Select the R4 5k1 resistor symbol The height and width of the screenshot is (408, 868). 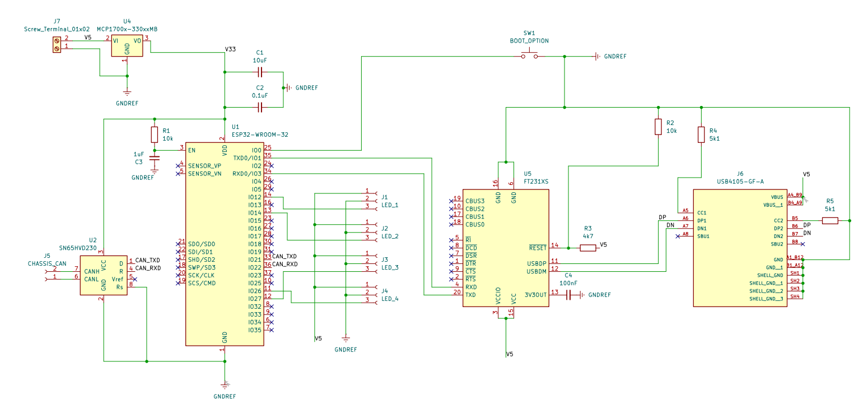click(701, 135)
